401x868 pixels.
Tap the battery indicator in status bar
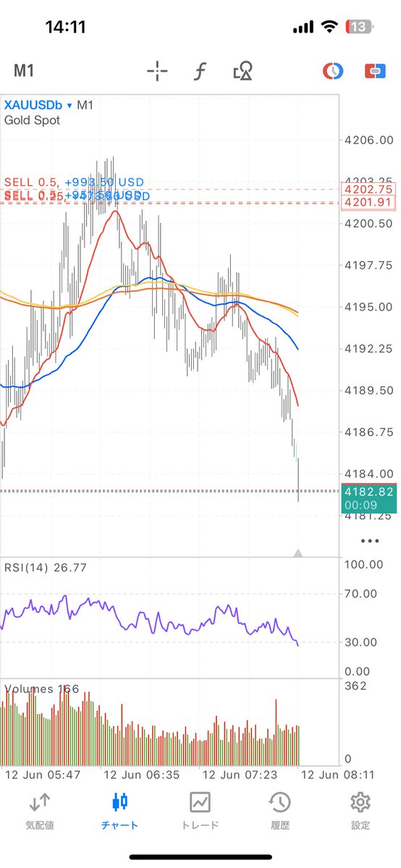360,27
